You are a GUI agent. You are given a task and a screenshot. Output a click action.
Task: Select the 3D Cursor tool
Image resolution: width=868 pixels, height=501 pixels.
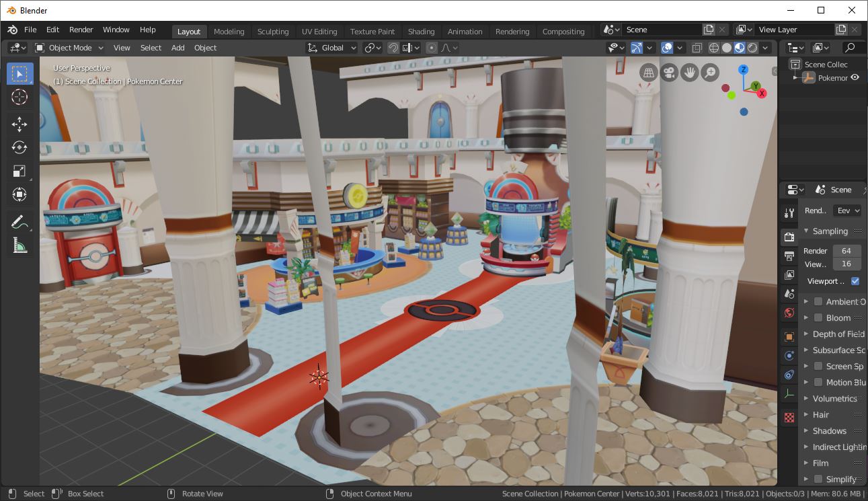(x=19, y=97)
